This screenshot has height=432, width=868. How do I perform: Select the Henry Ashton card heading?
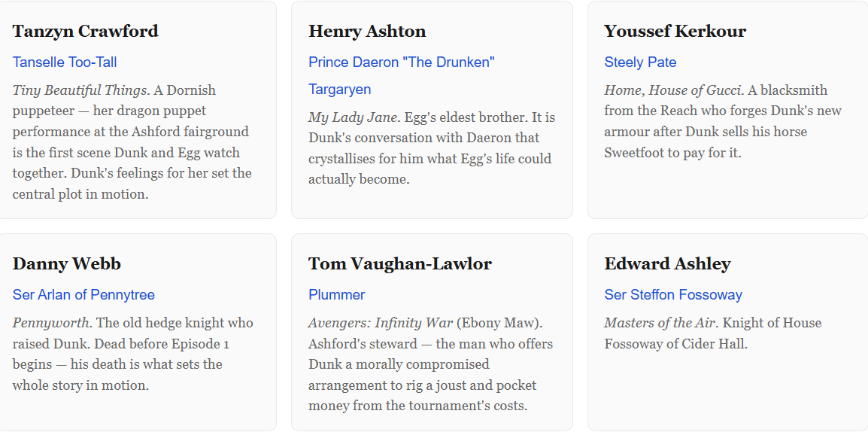click(x=367, y=32)
